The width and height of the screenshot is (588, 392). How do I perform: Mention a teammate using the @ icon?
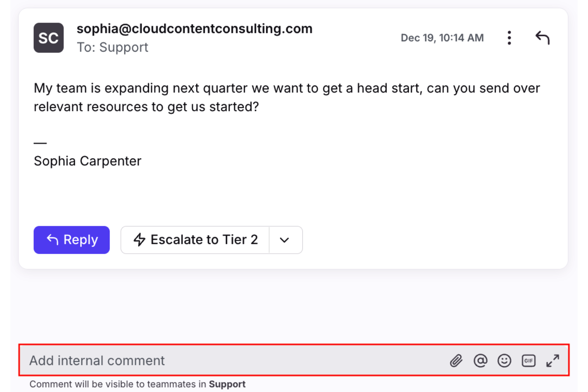[480, 361]
